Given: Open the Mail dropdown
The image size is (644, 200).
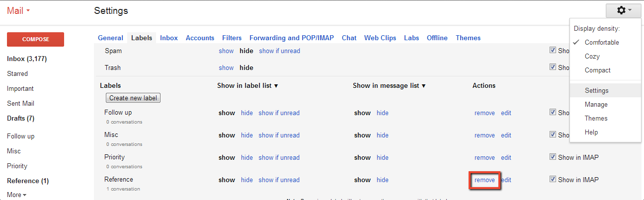Looking at the screenshot, I should [x=18, y=10].
